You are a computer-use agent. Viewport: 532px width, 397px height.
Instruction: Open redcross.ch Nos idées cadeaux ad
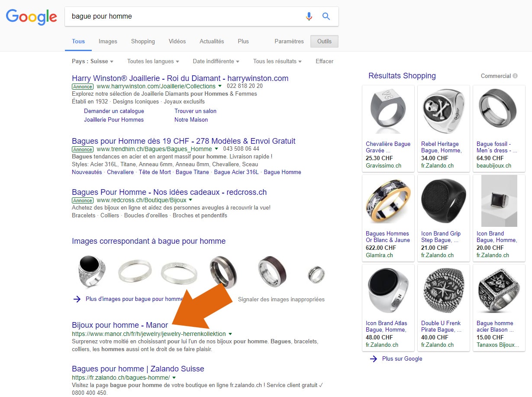(x=169, y=192)
